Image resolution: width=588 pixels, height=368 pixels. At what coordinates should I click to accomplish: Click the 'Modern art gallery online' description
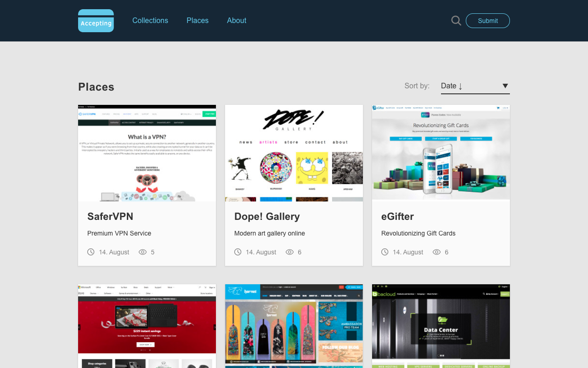click(x=270, y=233)
